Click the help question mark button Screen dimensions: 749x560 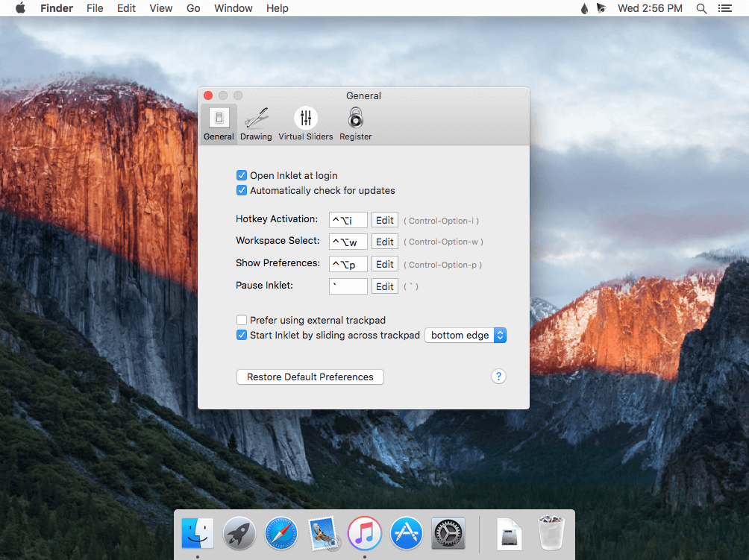tap(498, 377)
